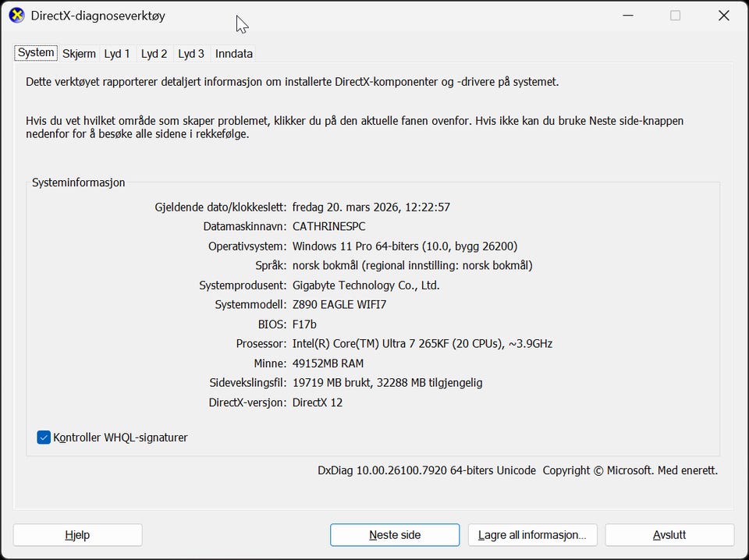Click the Z890 EAGLE WIFI7 model value
The width and height of the screenshot is (749, 560).
click(x=339, y=305)
